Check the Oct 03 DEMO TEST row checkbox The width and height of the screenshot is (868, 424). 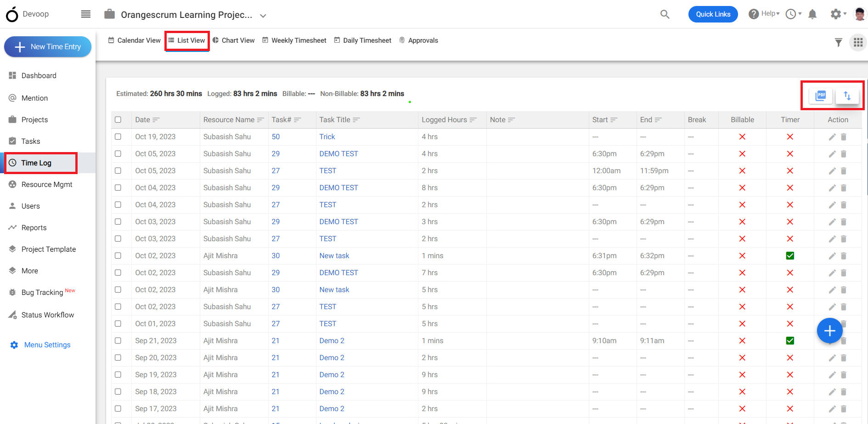pyautogui.click(x=118, y=222)
